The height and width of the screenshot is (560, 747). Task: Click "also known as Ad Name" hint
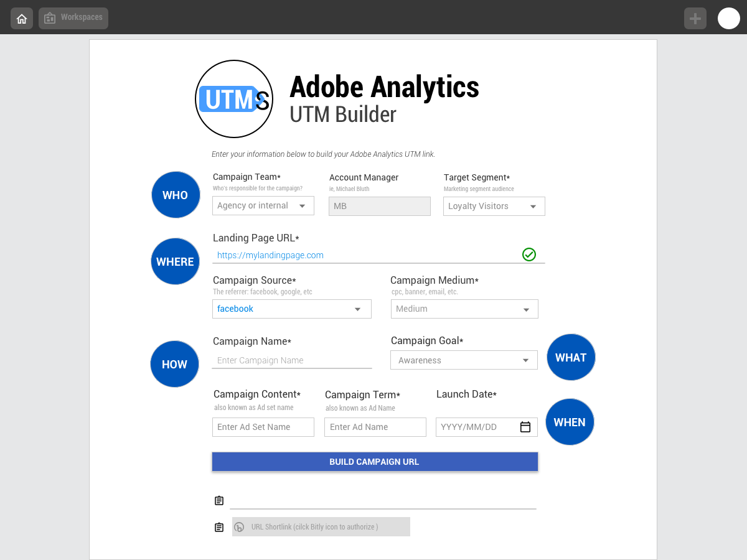[360, 408]
